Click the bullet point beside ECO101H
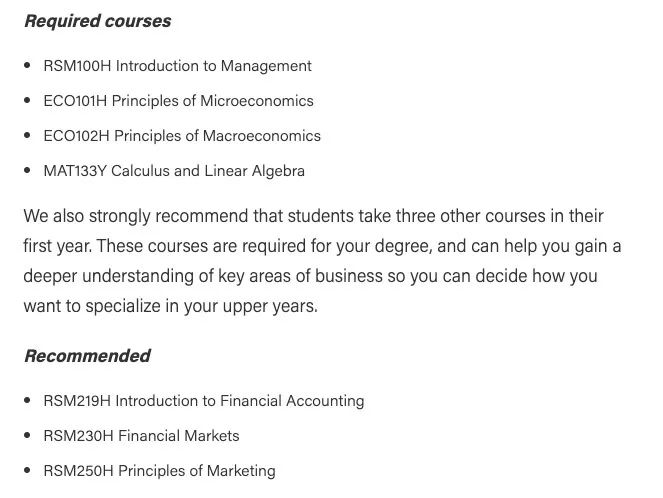The width and height of the screenshot is (663, 498). [x=27, y=101]
